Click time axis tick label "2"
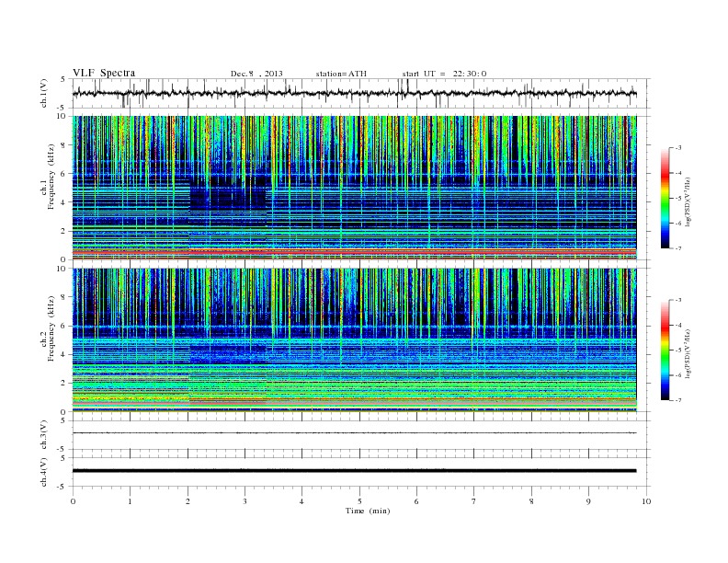 (188, 501)
